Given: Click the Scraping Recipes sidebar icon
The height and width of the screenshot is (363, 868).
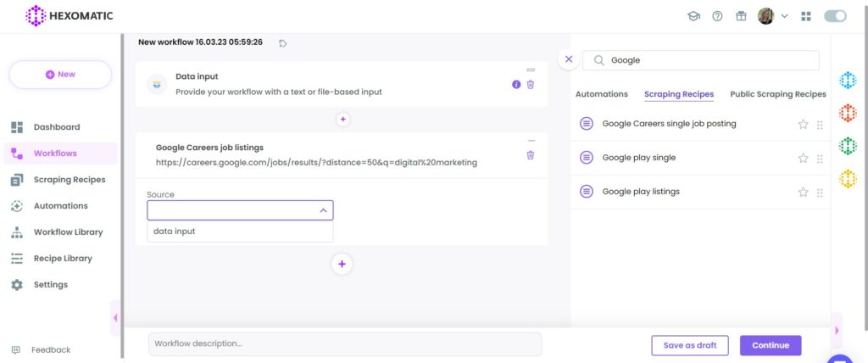Looking at the screenshot, I should [17, 180].
